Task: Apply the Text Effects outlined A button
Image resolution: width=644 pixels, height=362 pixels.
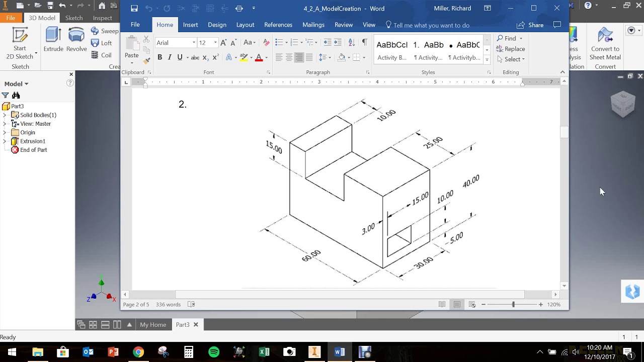Action: click(229, 57)
